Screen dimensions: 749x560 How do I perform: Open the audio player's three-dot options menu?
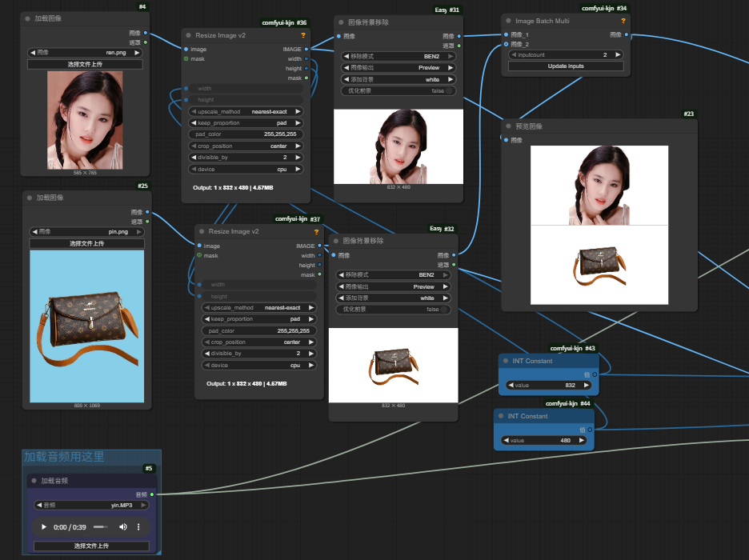[x=138, y=527]
